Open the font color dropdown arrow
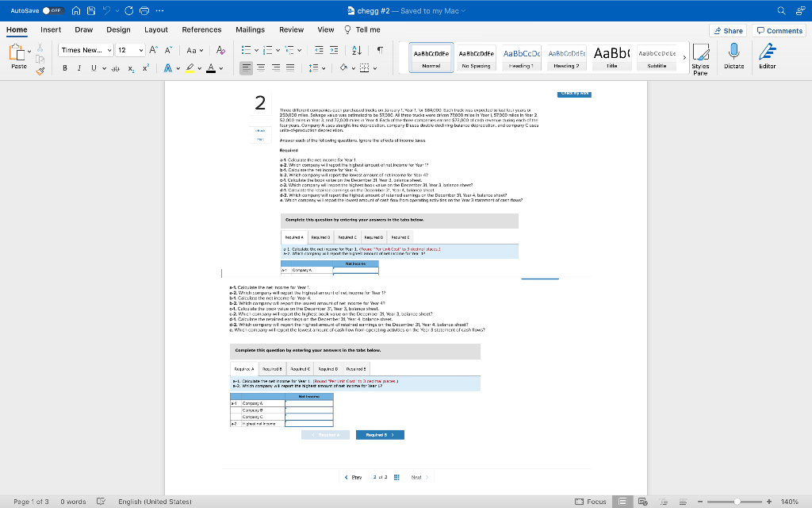Image resolution: width=812 pixels, height=508 pixels. (x=221, y=68)
